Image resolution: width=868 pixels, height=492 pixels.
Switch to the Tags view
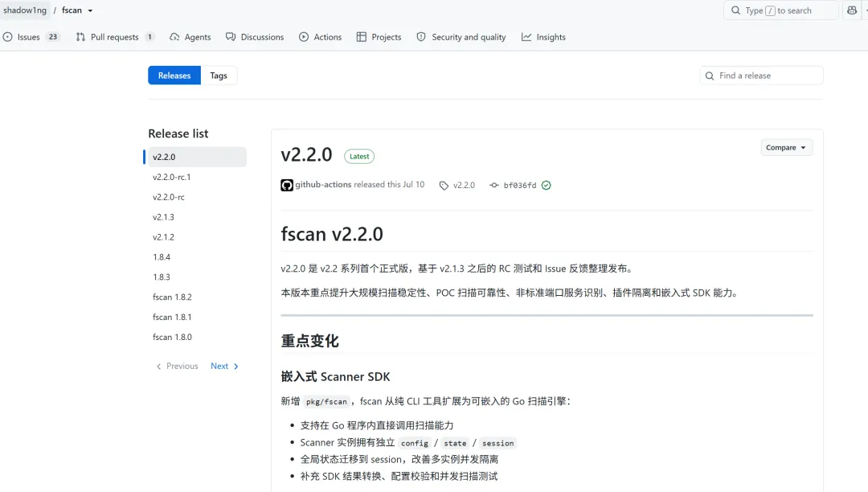tap(219, 76)
